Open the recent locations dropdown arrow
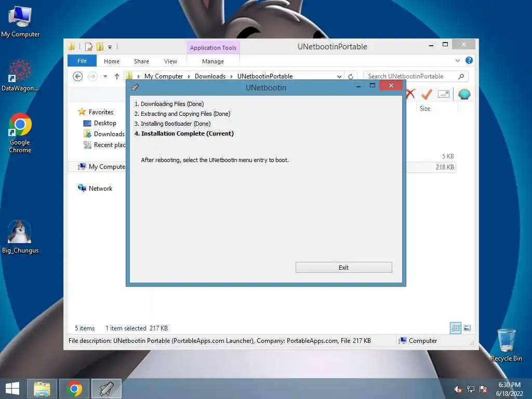The image size is (532, 399). point(105,76)
